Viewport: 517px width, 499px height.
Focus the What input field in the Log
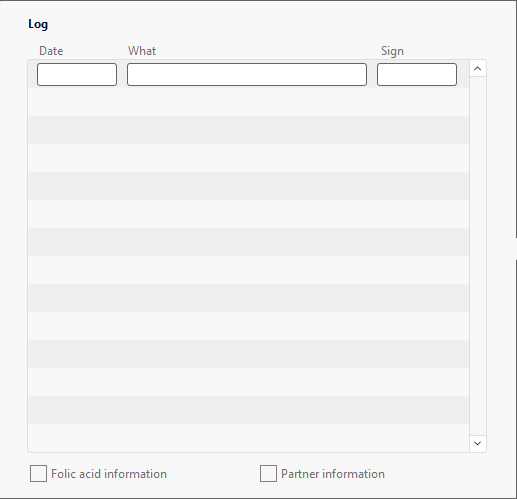(x=247, y=74)
